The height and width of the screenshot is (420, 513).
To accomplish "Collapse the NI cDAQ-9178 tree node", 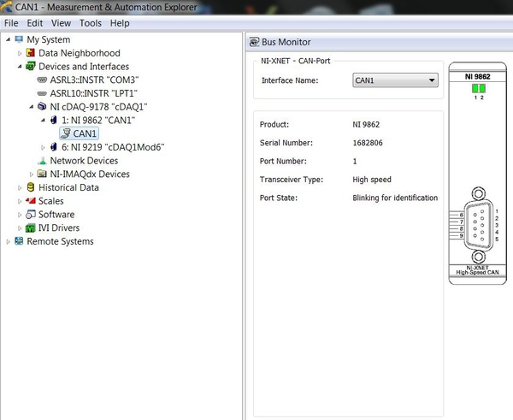I will 32,107.
